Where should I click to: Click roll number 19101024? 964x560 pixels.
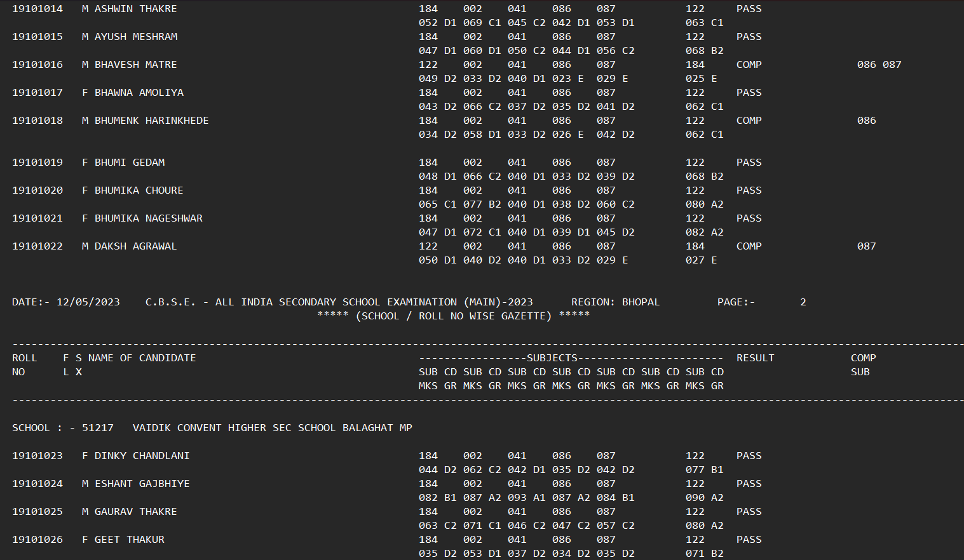37,484
